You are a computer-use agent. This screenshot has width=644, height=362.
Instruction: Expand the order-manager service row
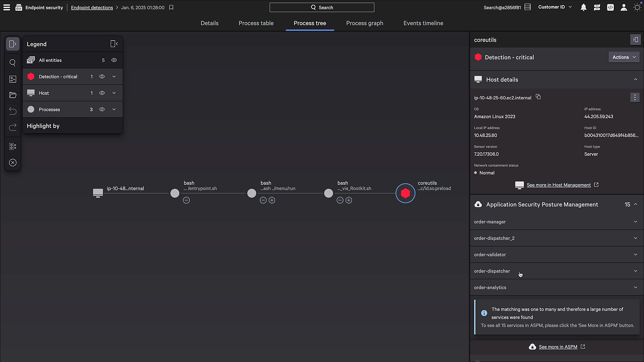(x=556, y=222)
